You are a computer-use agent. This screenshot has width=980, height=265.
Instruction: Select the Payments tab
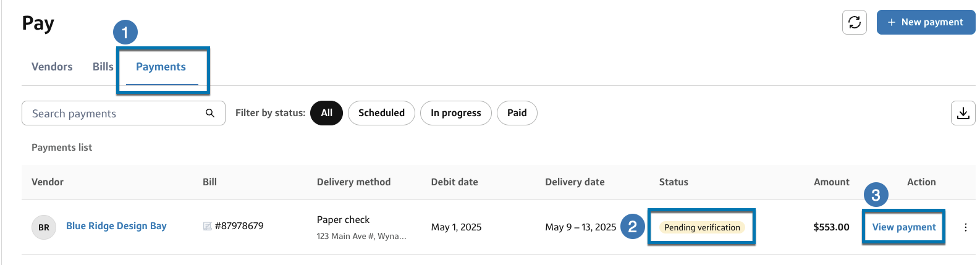161,67
